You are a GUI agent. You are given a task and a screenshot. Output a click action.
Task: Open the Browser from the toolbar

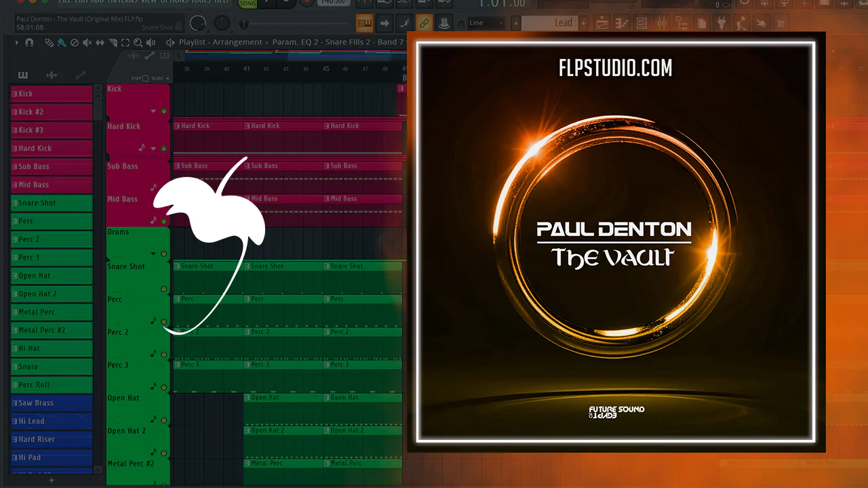[683, 24]
